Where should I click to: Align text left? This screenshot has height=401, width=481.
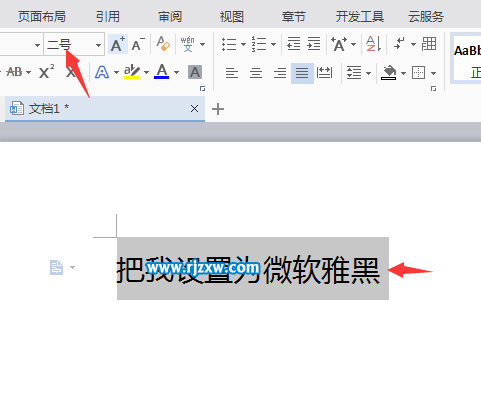point(232,73)
